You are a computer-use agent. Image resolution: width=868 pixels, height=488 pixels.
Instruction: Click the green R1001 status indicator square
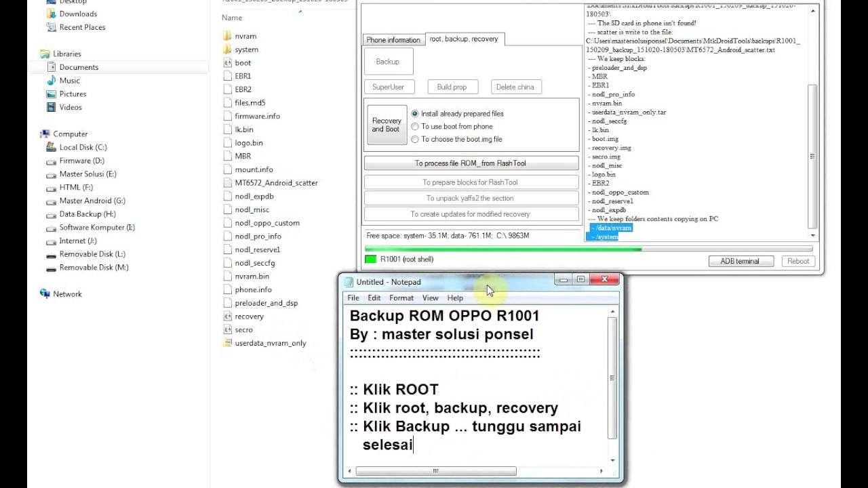[x=370, y=259]
